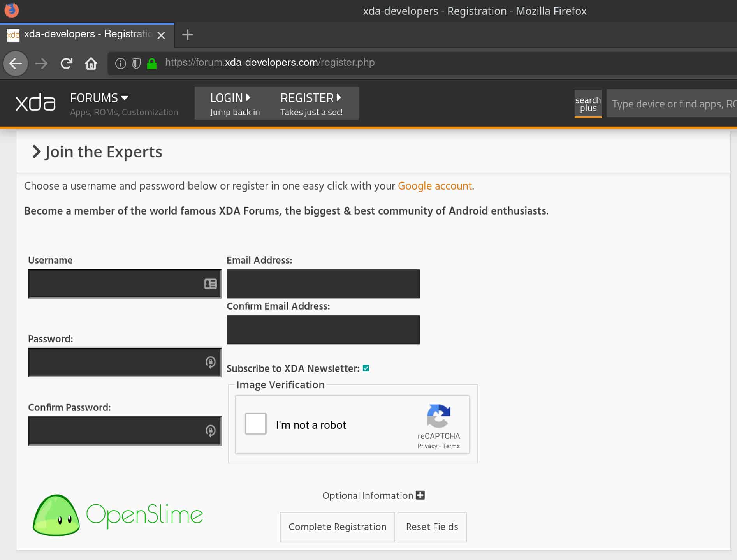Click into the Username input field
Image resolution: width=737 pixels, height=560 pixels.
(x=115, y=284)
